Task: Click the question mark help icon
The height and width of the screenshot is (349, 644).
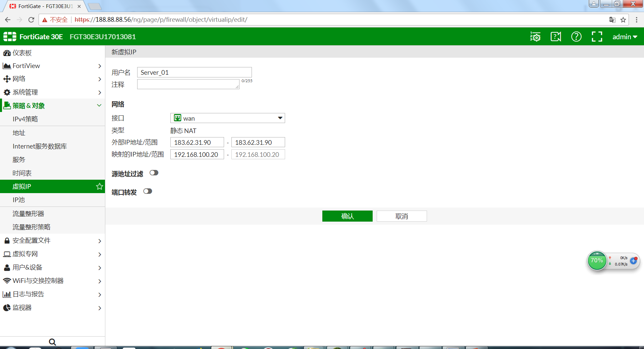Action: click(576, 37)
